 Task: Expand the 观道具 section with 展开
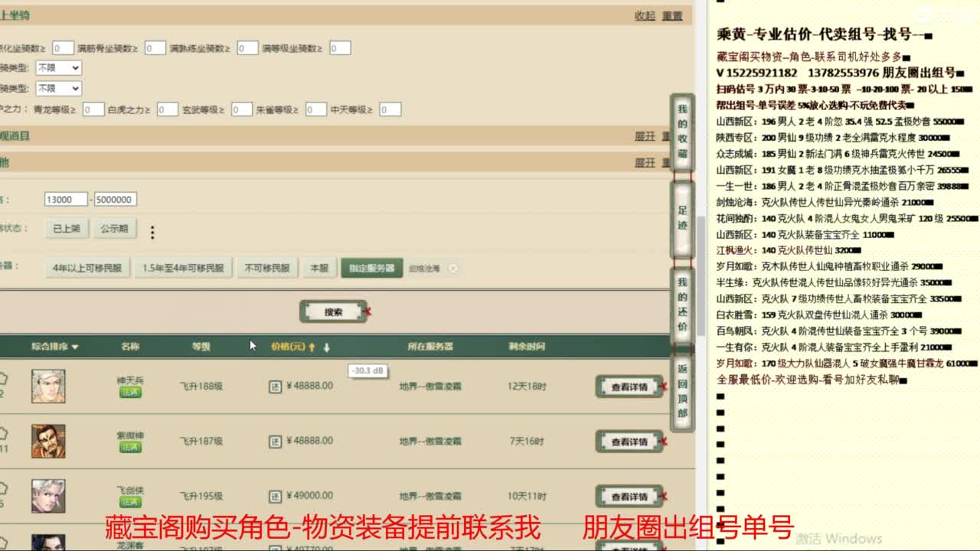(x=645, y=136)
